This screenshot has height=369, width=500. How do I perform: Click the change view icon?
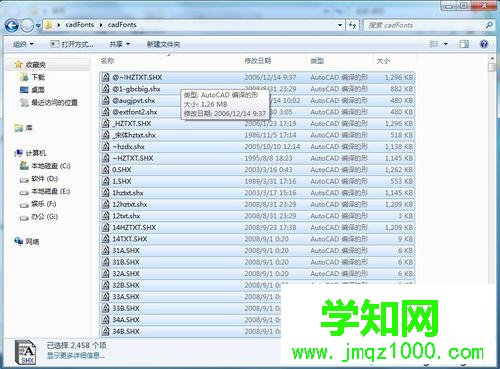(x=434, y=44)
